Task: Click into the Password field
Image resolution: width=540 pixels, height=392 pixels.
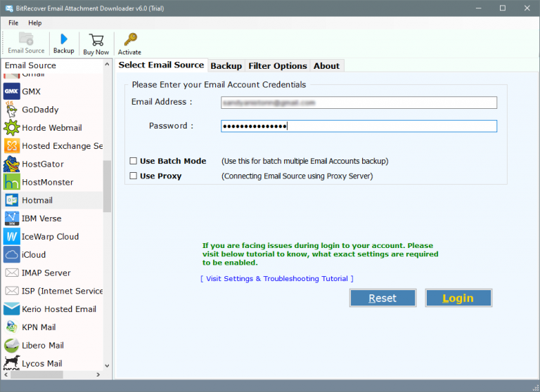Action: click(359, 126)
